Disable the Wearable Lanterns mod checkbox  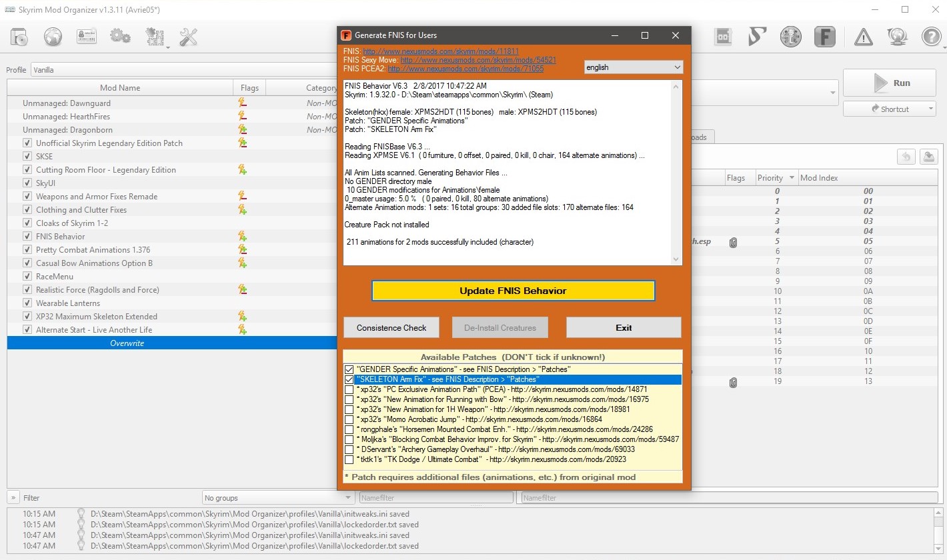click(x=27, y=303)
